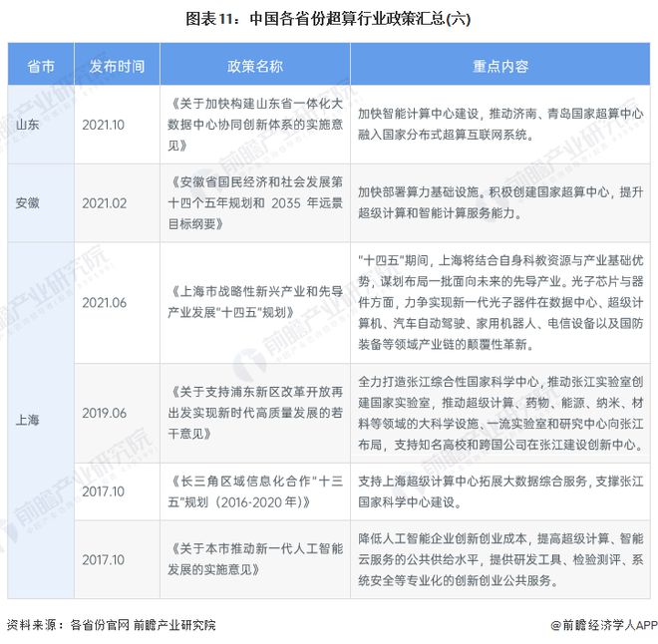
Task: Select 新一代人工智能发展 policy name
Action: click(x=255, y=559)
